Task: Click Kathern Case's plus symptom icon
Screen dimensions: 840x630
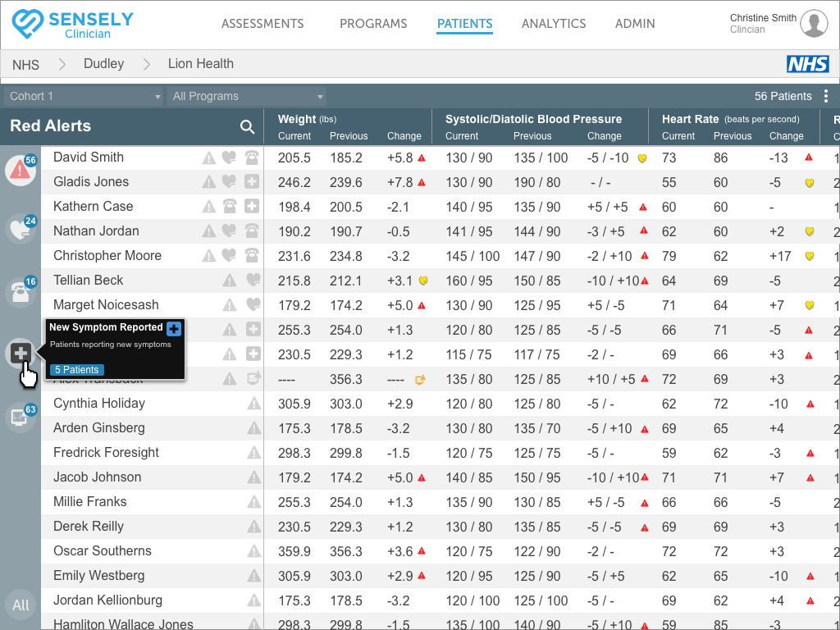Action: coord(252,207)
